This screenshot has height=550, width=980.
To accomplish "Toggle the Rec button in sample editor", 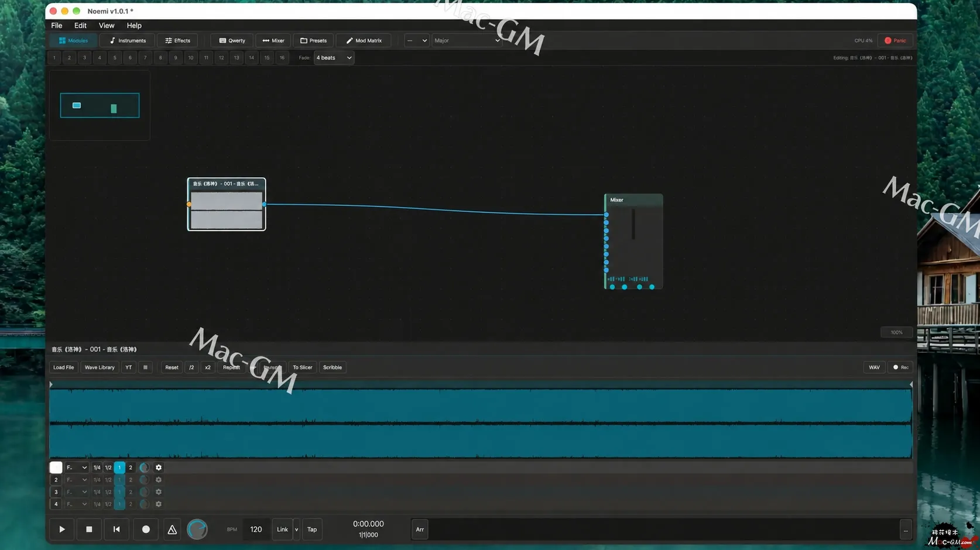I will [900, 367].
